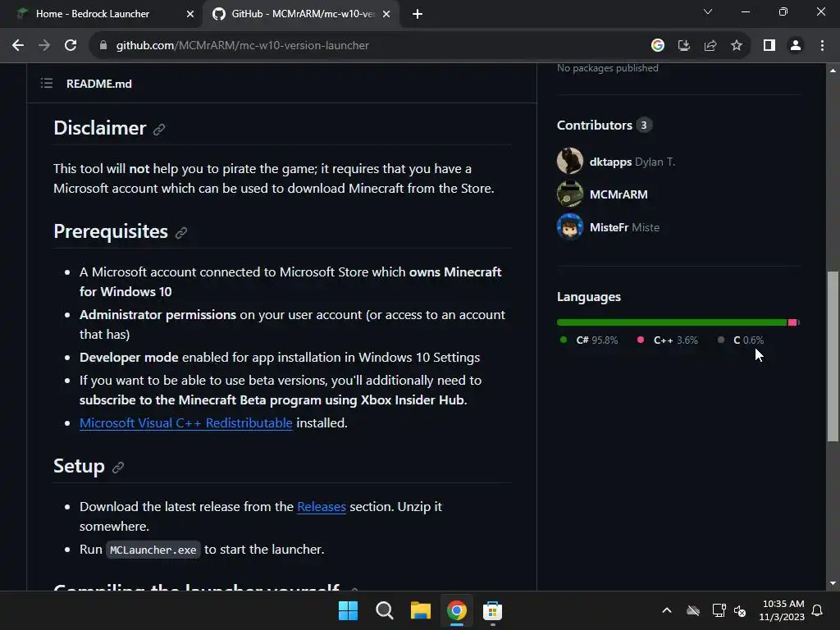
Task: Click README.md file title
Action: pyautogui.click(x=99, y=84)
